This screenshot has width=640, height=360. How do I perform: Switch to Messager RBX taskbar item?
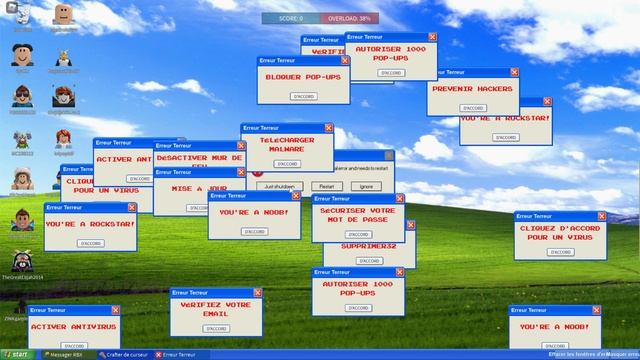pos(65,355)
